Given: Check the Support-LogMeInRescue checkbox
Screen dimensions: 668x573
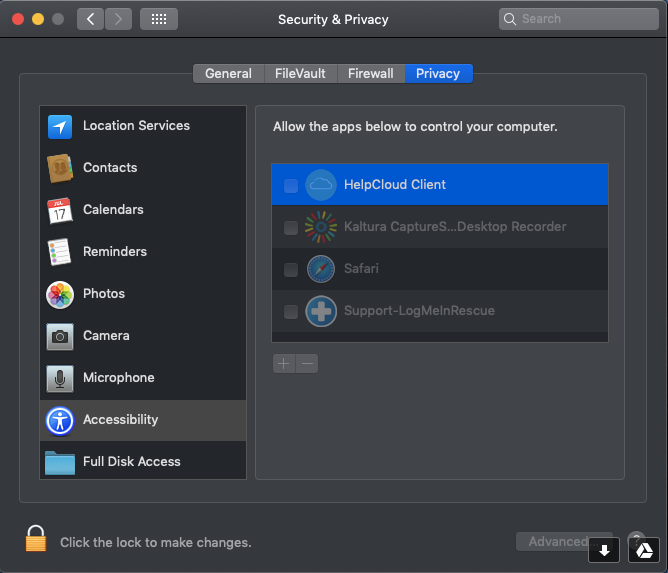Looking at the screenshot, I should (x=291, y=311).
